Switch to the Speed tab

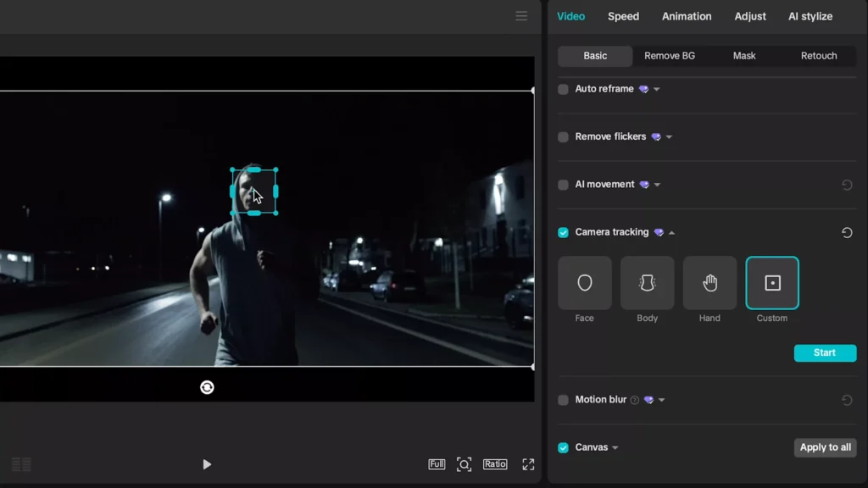[623, 15]
